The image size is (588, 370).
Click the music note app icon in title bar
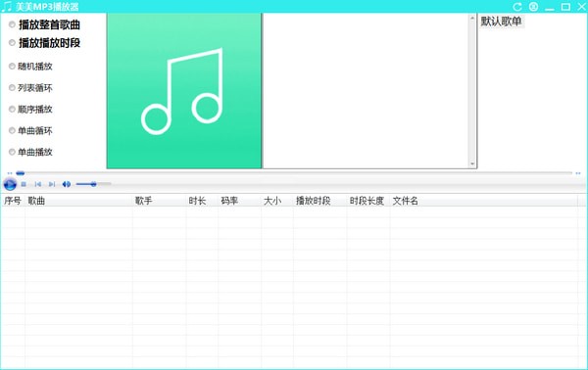[7, 7]
